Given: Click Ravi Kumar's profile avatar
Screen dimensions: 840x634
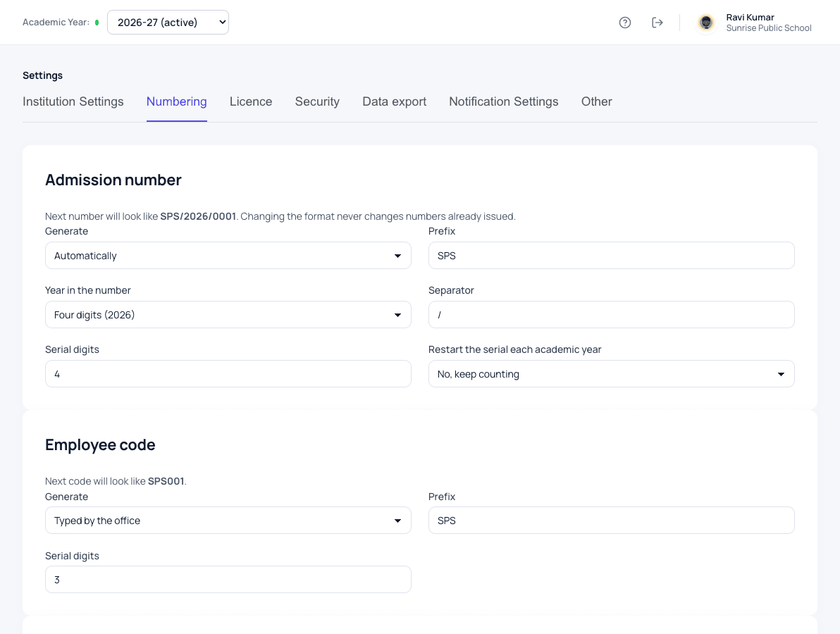Looking at the screenshot, I should pyautogui.click(x=706, y=23).
